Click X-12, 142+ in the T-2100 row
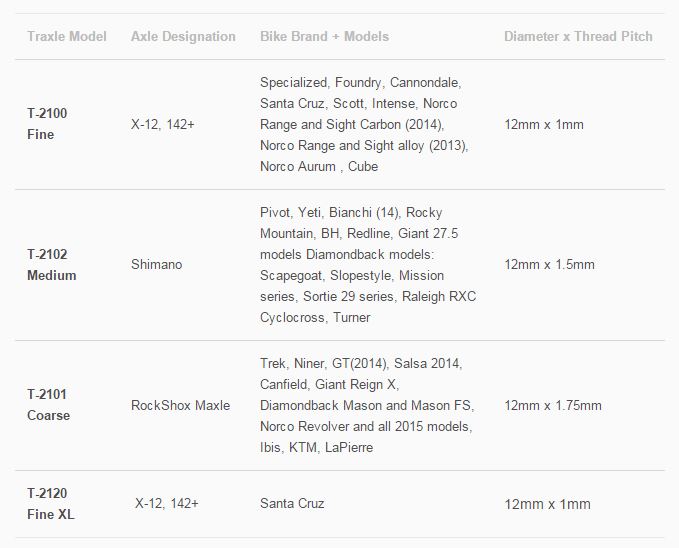The image size is (679, 548). click(163, 125)
